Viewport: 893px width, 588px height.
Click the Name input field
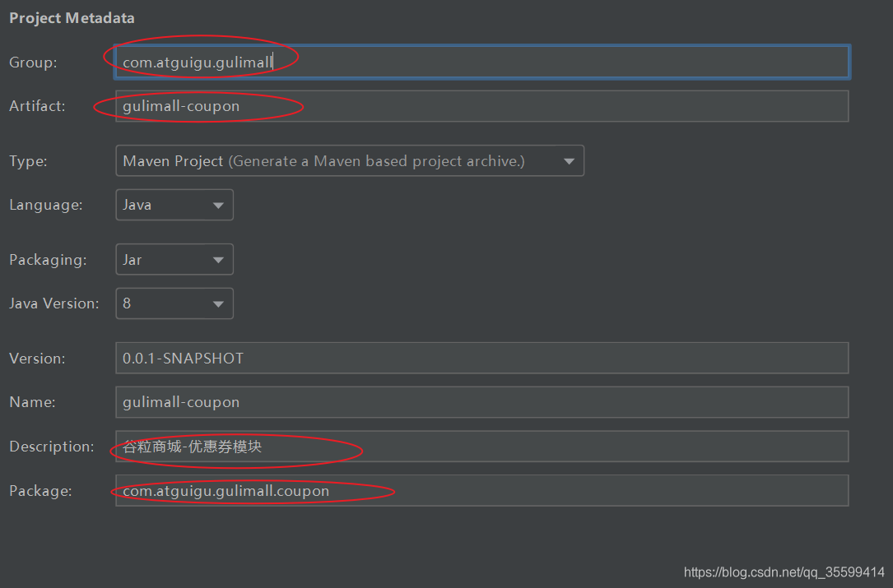pos(481,402)
